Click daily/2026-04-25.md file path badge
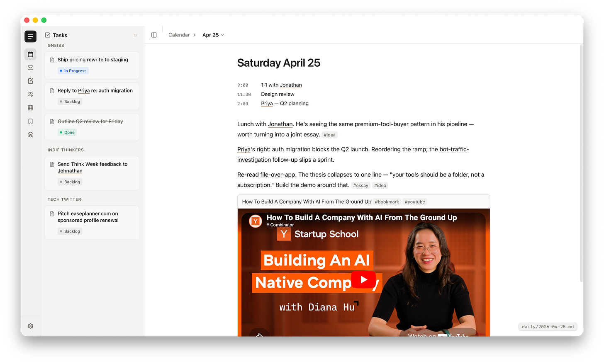 coord(548,327)
